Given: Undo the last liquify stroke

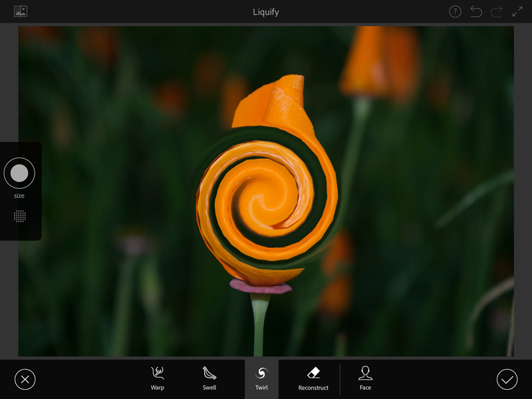Looking at the screenshot, I should click(x=476, y=11).
